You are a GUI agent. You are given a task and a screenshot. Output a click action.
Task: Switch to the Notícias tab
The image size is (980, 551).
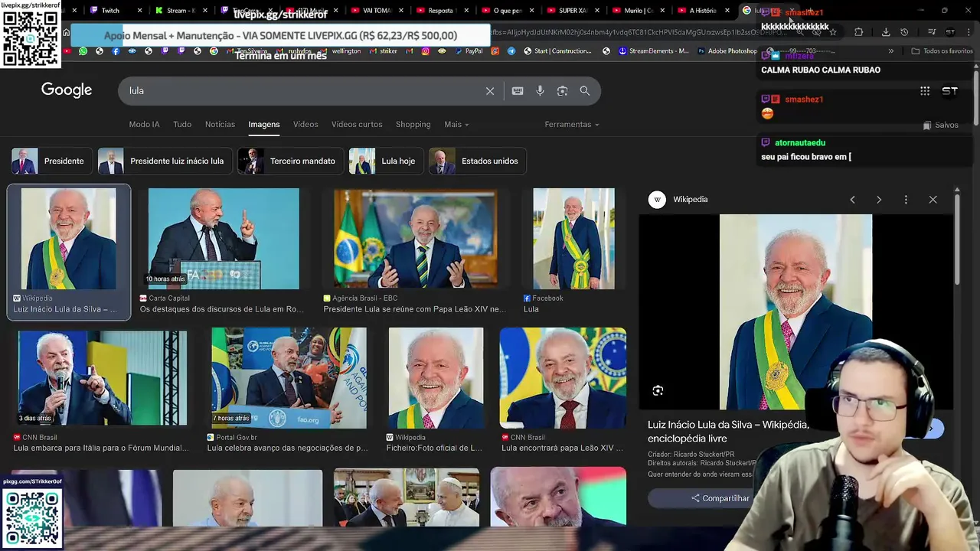pos(220,125)
